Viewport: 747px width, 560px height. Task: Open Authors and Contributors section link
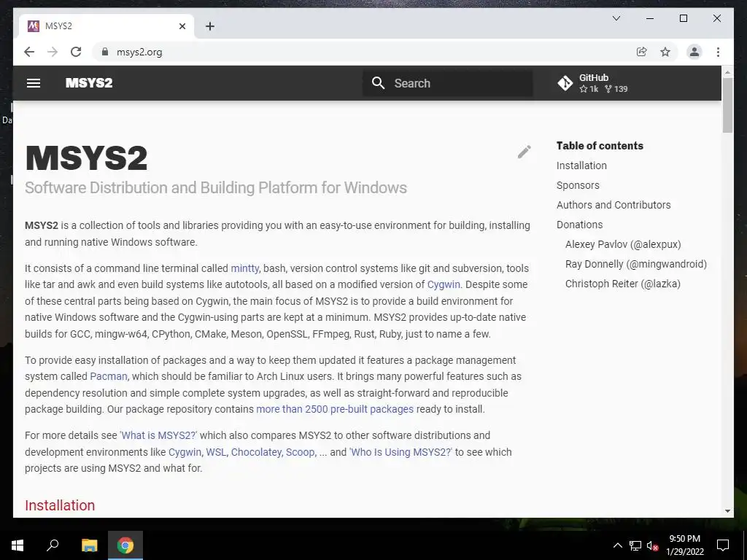(613, 205)
